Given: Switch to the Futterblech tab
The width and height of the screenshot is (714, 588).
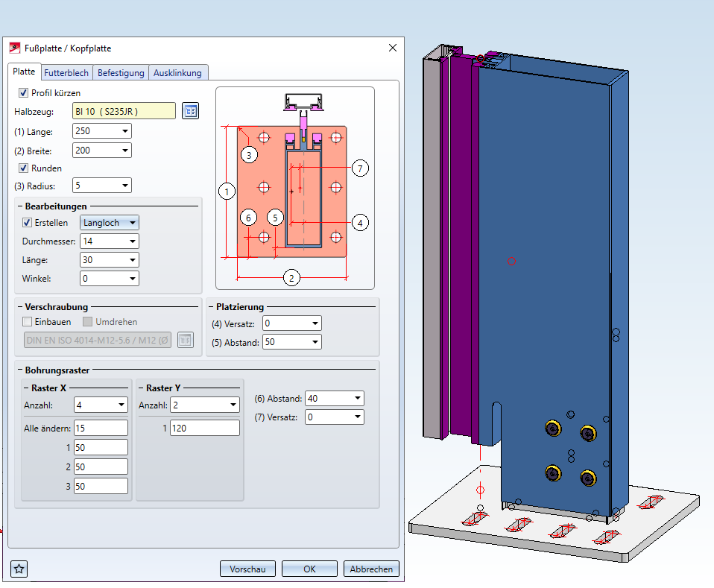Looking at the screenshot, I should (x=66, y=72).
